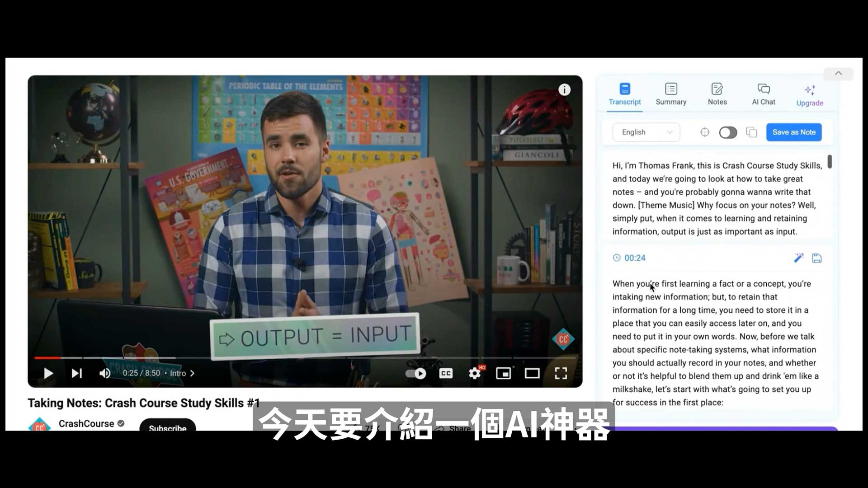Click the Save as Note button
This screenshot has height=488, width=868.
[794, 132]
